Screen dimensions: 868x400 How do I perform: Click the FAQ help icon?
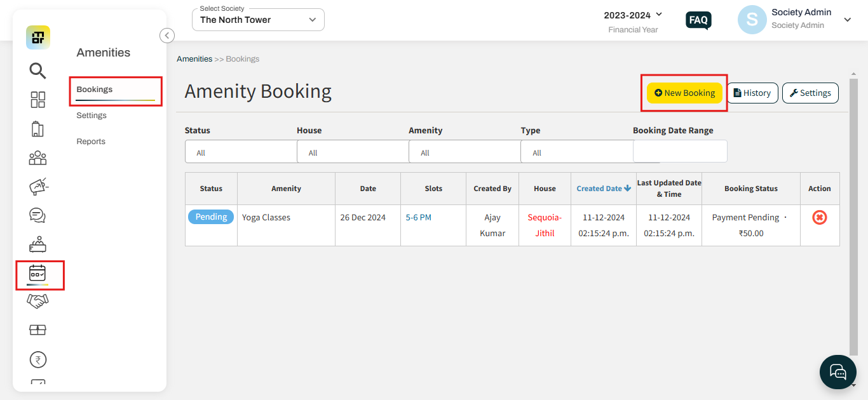tap(698, 20)
